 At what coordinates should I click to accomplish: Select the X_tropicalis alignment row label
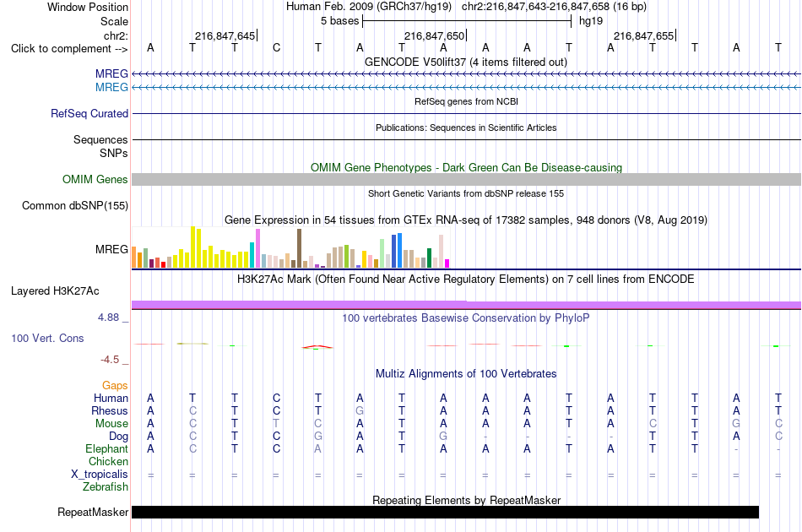[x=100, y=475]
